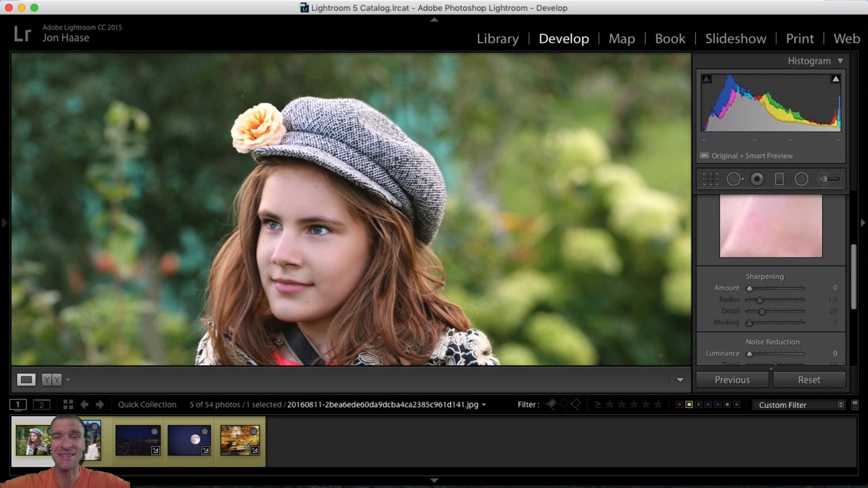The width and height of the screenshot is (868, 488).
Task: Filter by yellow color label
Action: [x=689, y=405]
